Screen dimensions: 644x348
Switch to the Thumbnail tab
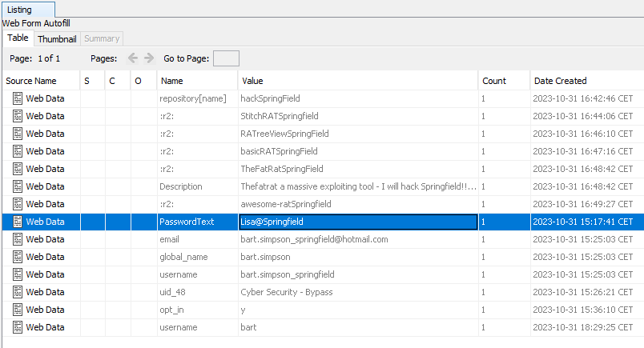(x=56, y=38)
